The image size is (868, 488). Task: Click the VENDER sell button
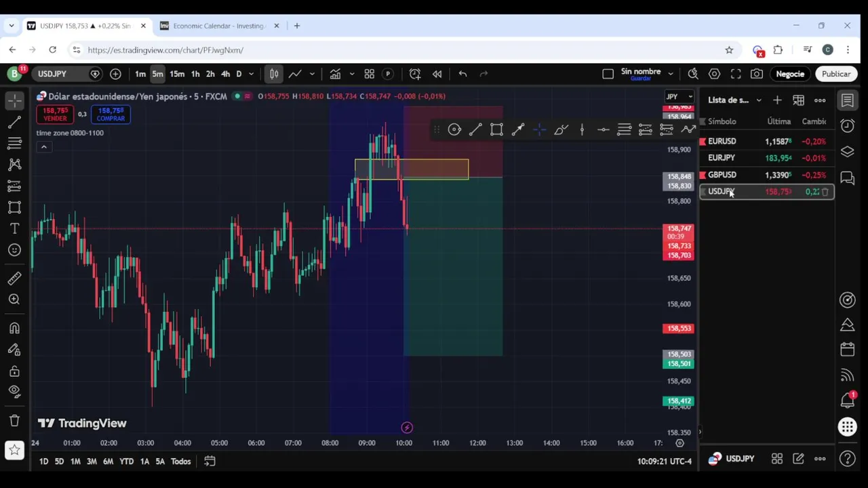point(55,115)
